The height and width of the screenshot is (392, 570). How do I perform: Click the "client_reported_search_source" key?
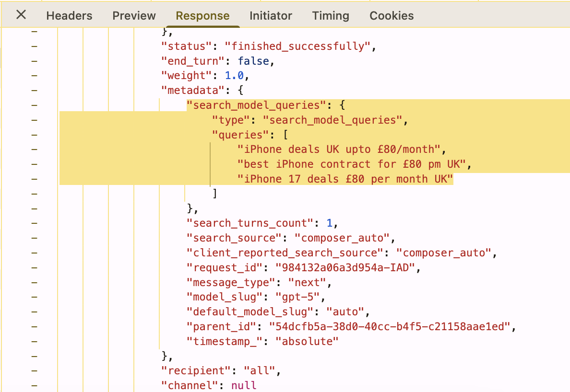[x=285, y=253]
